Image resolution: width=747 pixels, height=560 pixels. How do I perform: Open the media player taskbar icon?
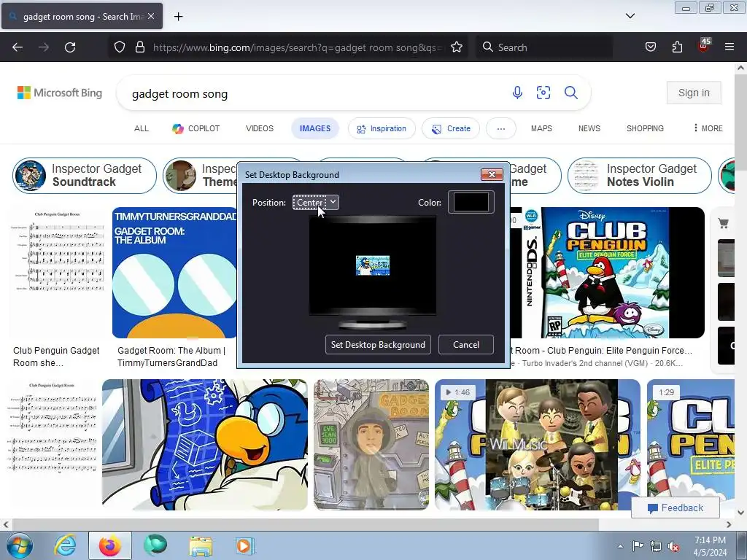[x=244, y=545]
